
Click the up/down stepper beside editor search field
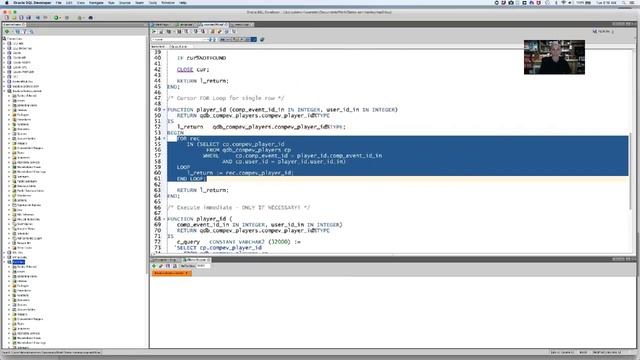pyautogui.click(x=212, y=40)
